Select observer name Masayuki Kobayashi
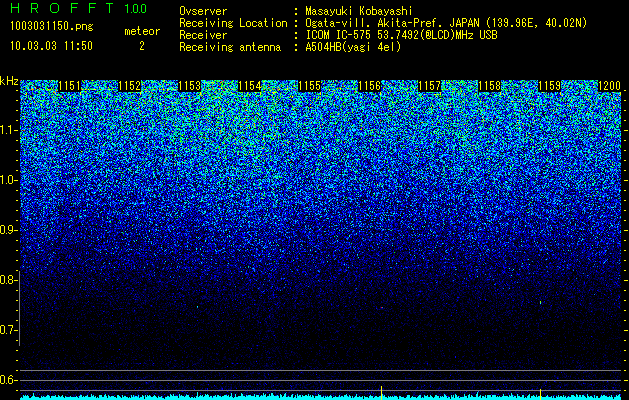The height and width of the screenshot is (400, 629). click(359, 11)
